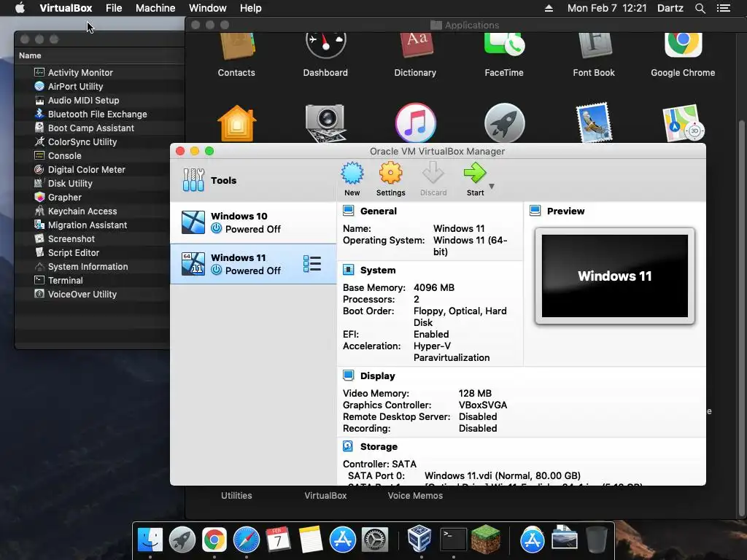The width and height of the screenshot is (747, 560).
Task: Click the Spotlight search icon
Action: point(700,8)
